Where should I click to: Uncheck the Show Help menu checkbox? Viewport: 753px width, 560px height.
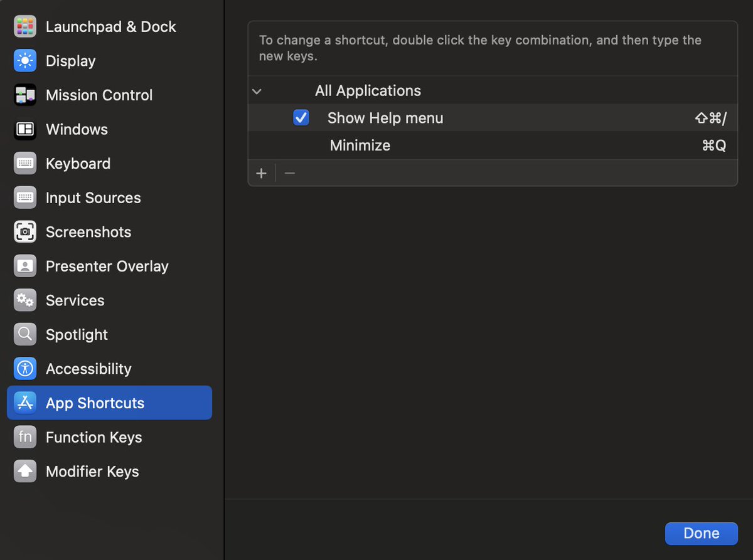tap(301, 117)
